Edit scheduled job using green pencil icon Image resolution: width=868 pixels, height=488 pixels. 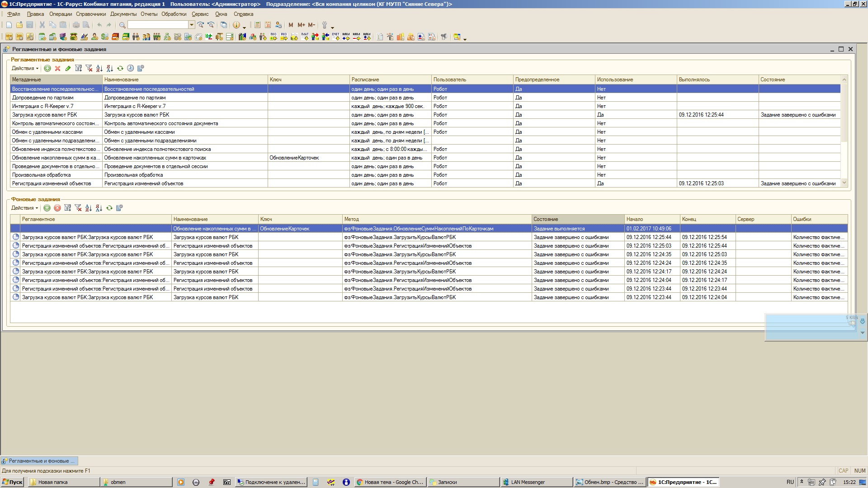tap(68, 68)
